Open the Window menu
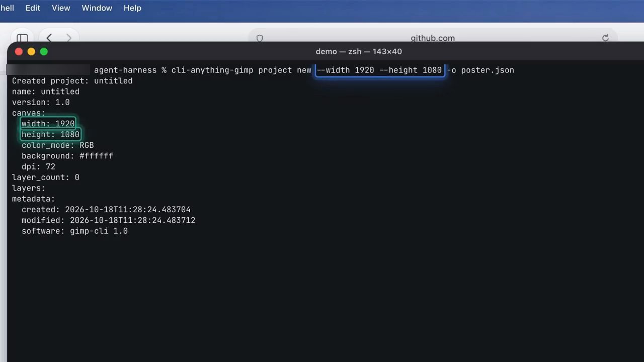644x362 pixels. pyautogui.click(x=97, y=8)
